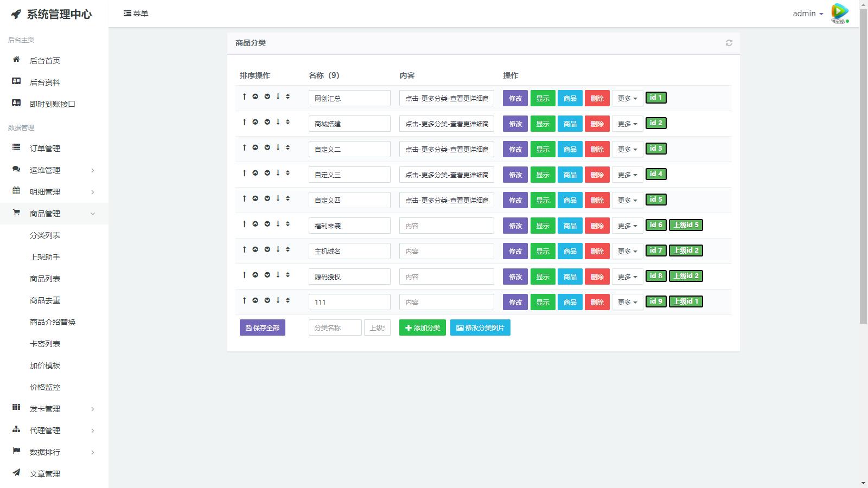Expand the 明细管理 sidebar section
The height and width of the screenshot is (488, 868).
point(54,192)
